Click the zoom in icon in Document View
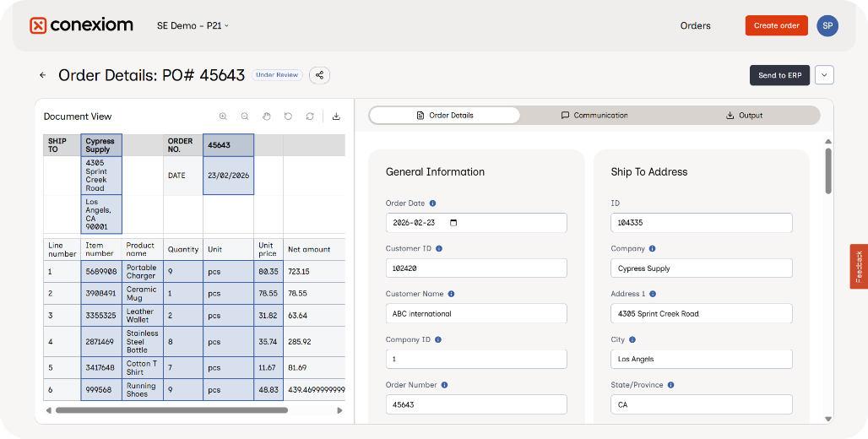Viewport: 868px width, 439px height. pyautogui.click(x=223, y=117)
